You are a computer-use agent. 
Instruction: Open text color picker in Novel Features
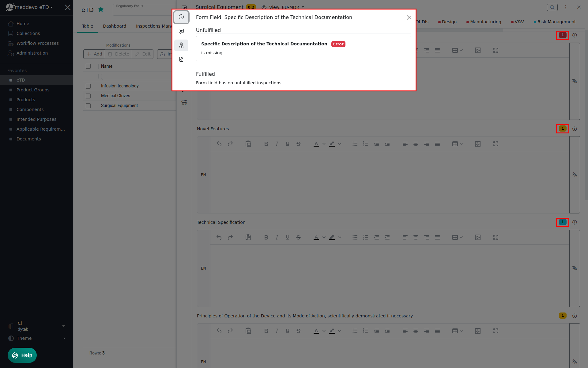tap(324, 144)
